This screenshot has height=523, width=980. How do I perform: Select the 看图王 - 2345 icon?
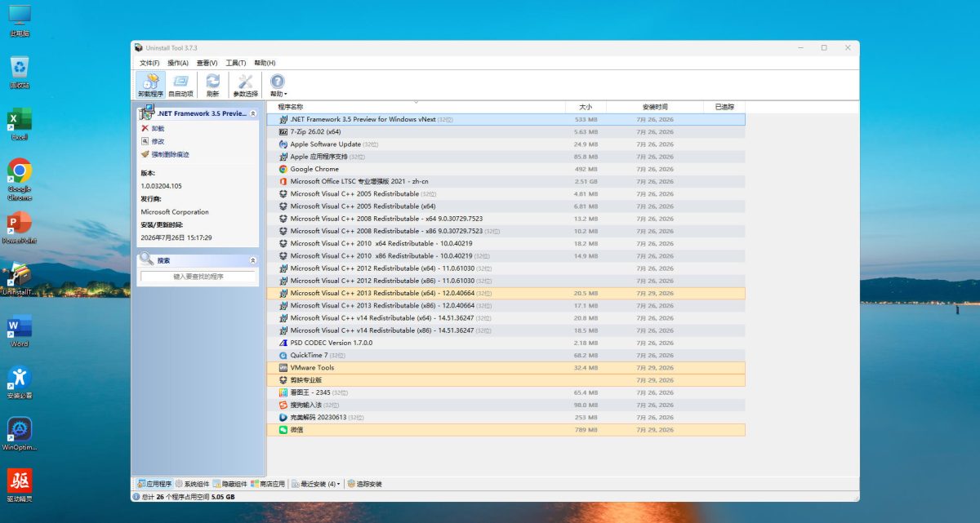pos(283,392)
